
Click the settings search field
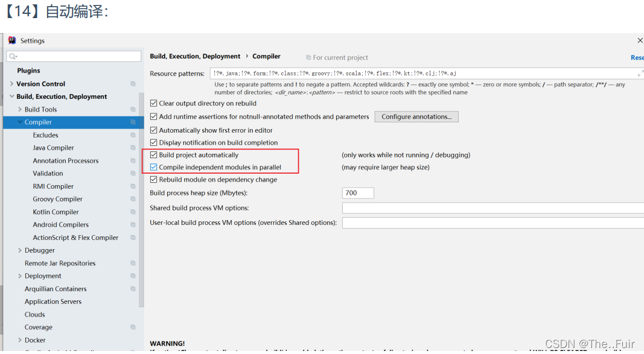(x=74, y=56)
